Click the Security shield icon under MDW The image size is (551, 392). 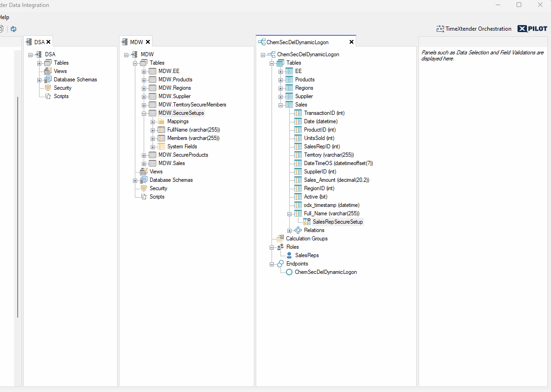coord(144,188)
